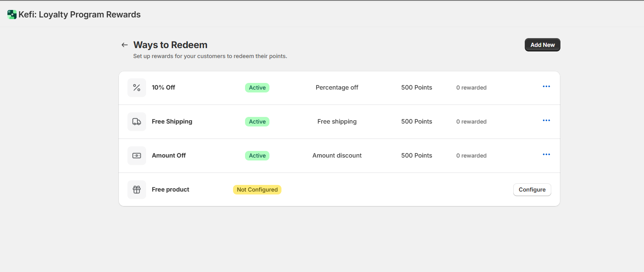Click the Kefi: Loyalty Program Rewards title
The image size is (644, 272).
pos(79,15)
